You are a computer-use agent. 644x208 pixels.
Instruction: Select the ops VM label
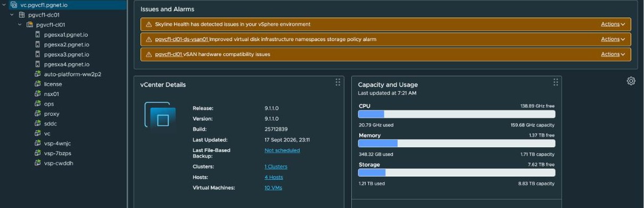point(49,104)
